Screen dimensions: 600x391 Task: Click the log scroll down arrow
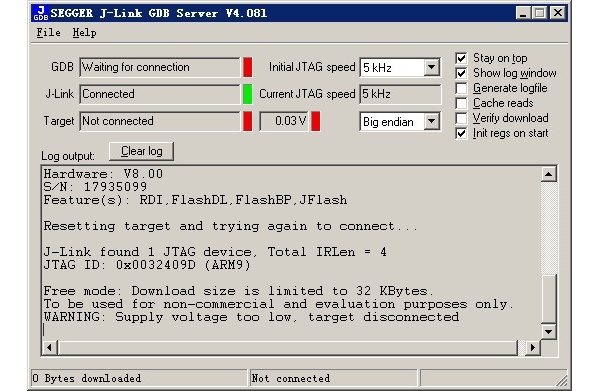point(549,331)
